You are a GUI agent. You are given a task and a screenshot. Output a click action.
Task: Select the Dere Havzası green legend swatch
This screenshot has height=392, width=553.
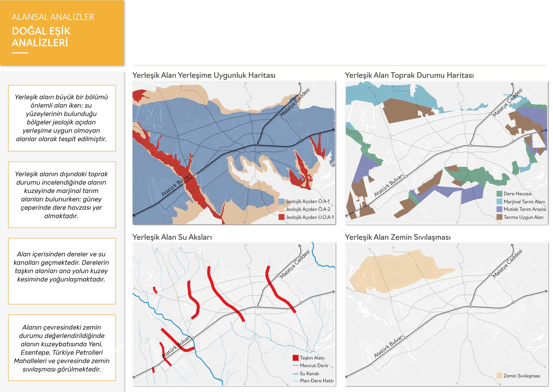click(500, 194)
